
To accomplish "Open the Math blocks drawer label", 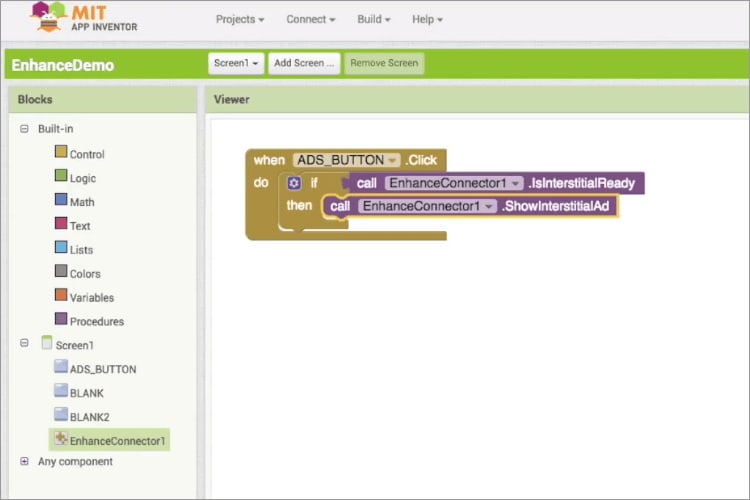I will click(82, 202).
